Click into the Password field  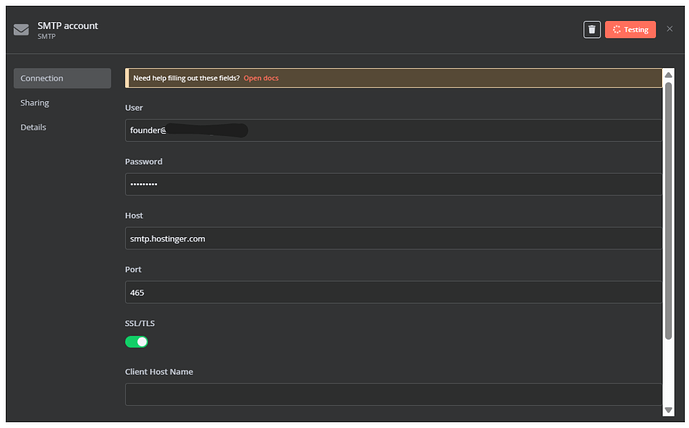(x=393, y=184)
